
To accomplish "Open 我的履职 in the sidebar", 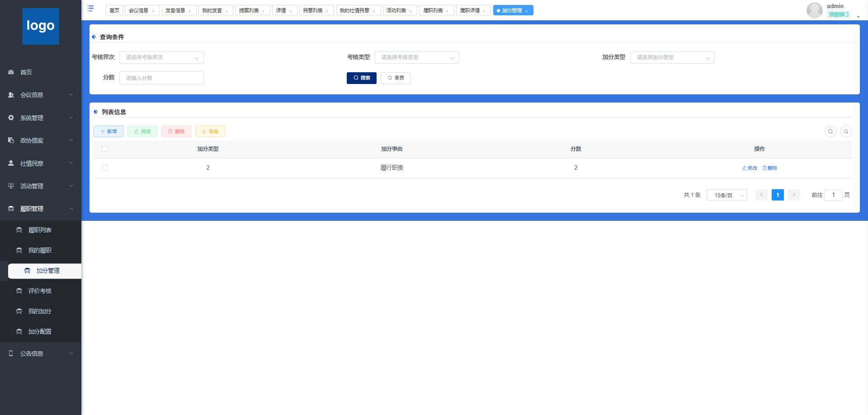I will click(x=40, y=251).
